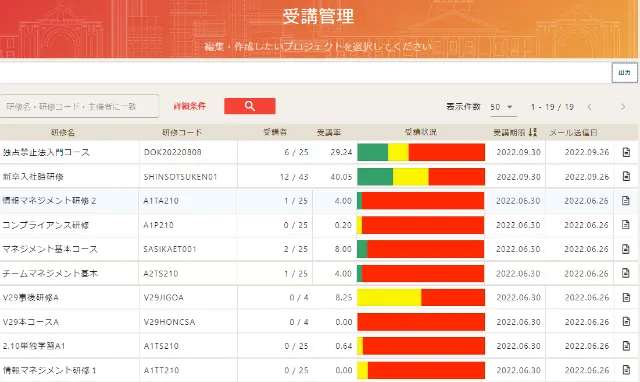The height and width of the screenshot is (382, 640).
Task: Select V29本コースA course name
Action: (x=31, y=322)
